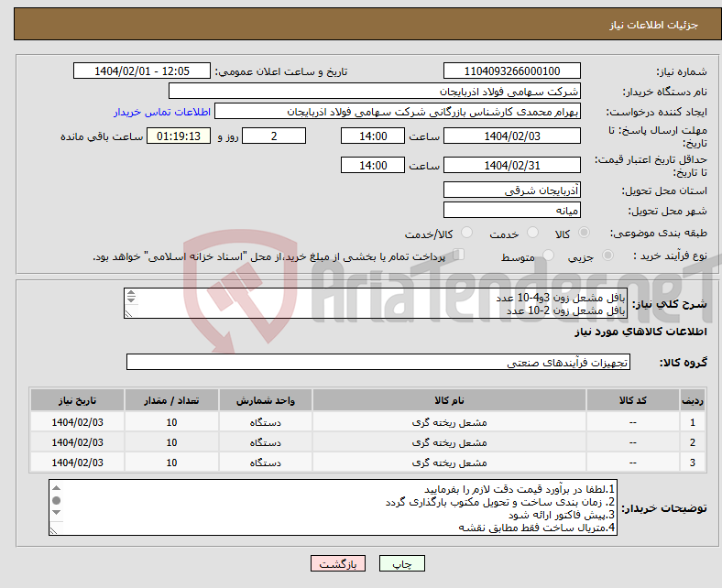Select the کالا radio button
Screen dimensions: 722x588
click(x=584, y=233)
